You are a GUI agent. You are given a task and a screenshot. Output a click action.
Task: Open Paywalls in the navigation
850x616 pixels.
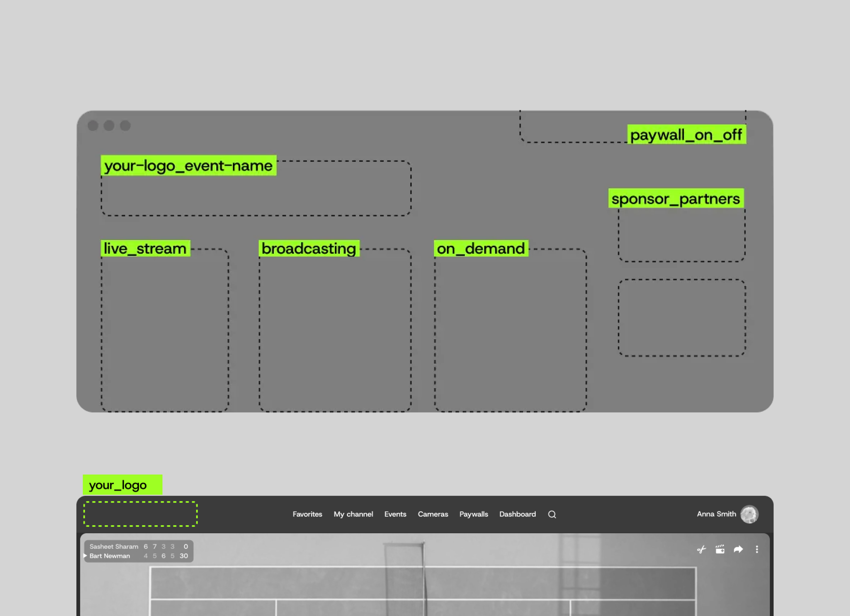tap(473, 514)
